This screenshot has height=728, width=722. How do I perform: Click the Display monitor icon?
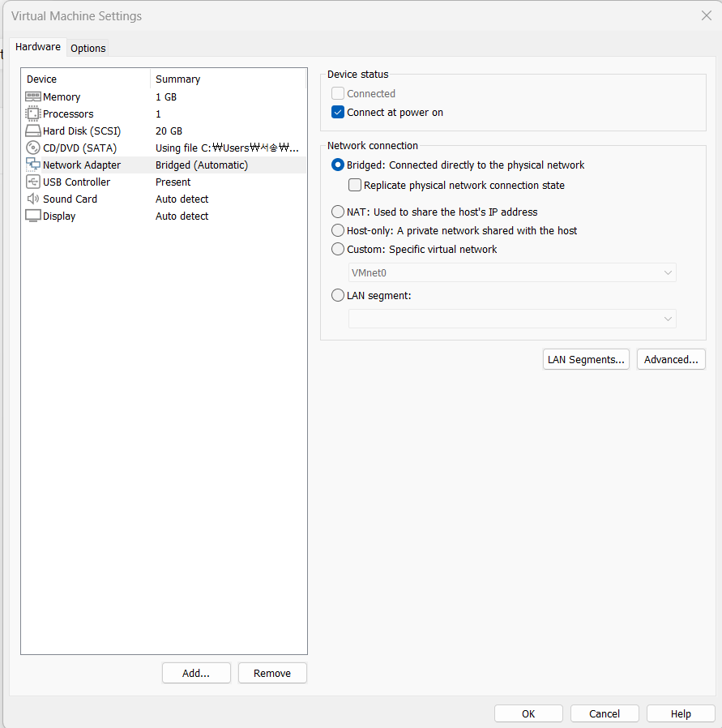pyautogui.click(x=33, y=216)
